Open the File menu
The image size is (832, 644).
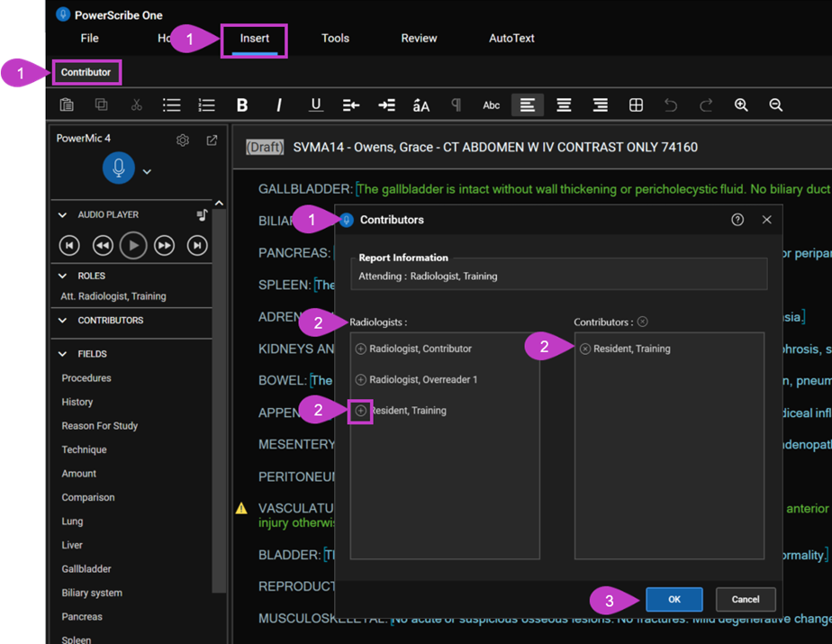click(x=90, y=38)
